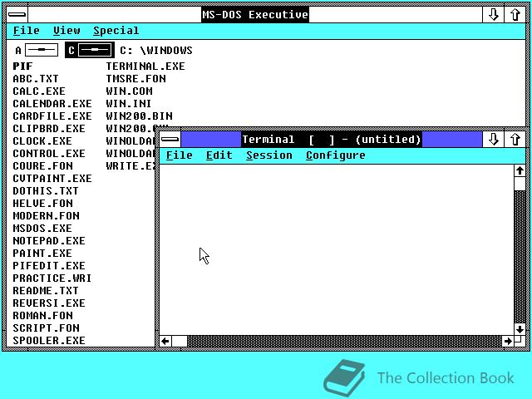Select PRACTICE.WRI in the file list
Image resolution: width=532 pixels, height=399 pixels.
tap(52, 278)
